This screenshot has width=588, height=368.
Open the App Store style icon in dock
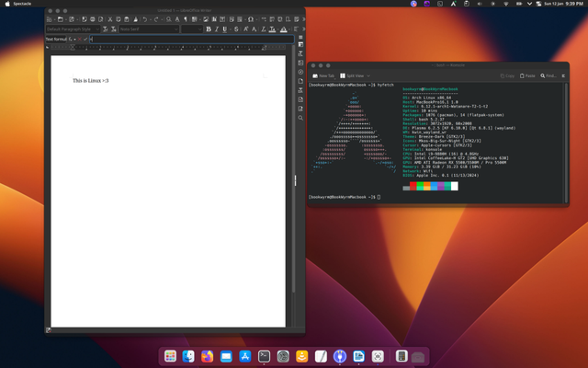[245, 356]
